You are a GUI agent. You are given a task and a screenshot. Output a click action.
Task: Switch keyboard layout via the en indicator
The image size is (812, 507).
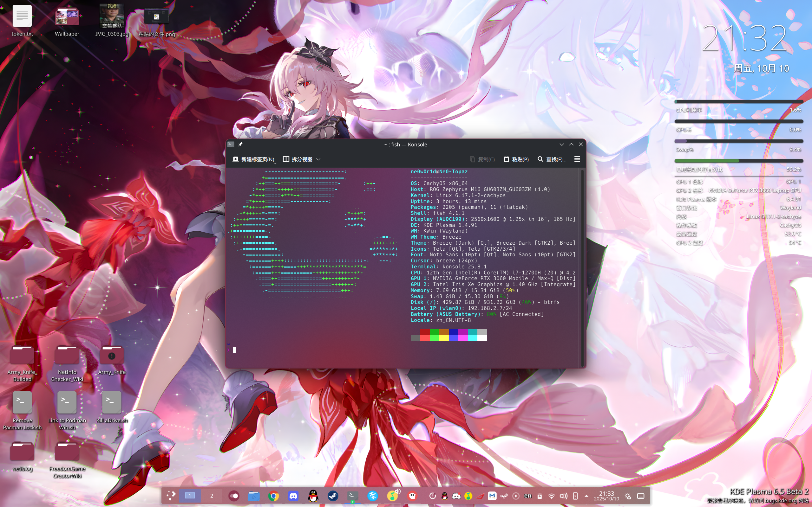tap(527, 496)
